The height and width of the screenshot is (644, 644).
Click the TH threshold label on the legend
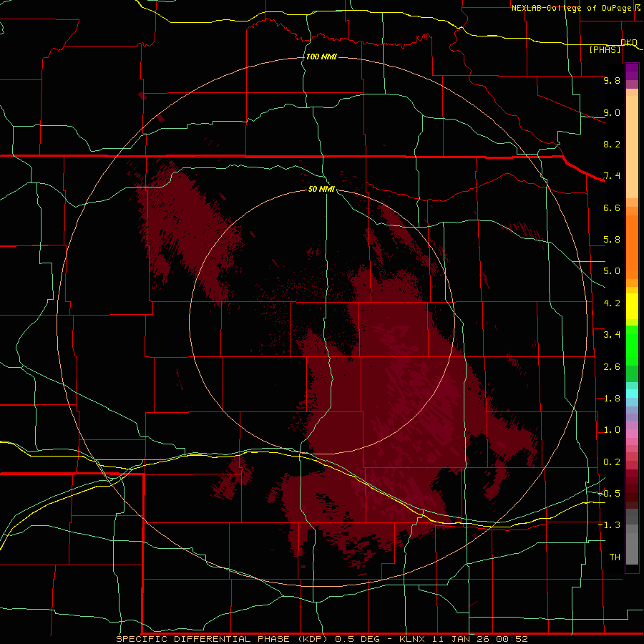click(x=615, y=557)
